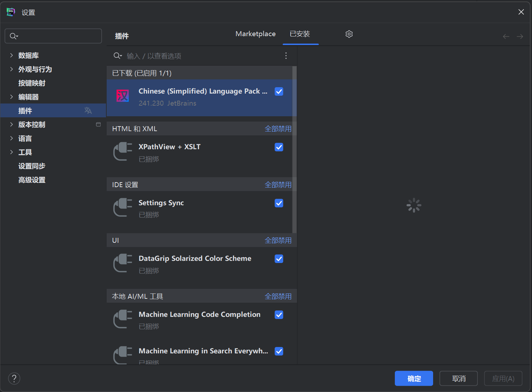Click the 确定 button
The image size is (532, 392).
(414, 379)
